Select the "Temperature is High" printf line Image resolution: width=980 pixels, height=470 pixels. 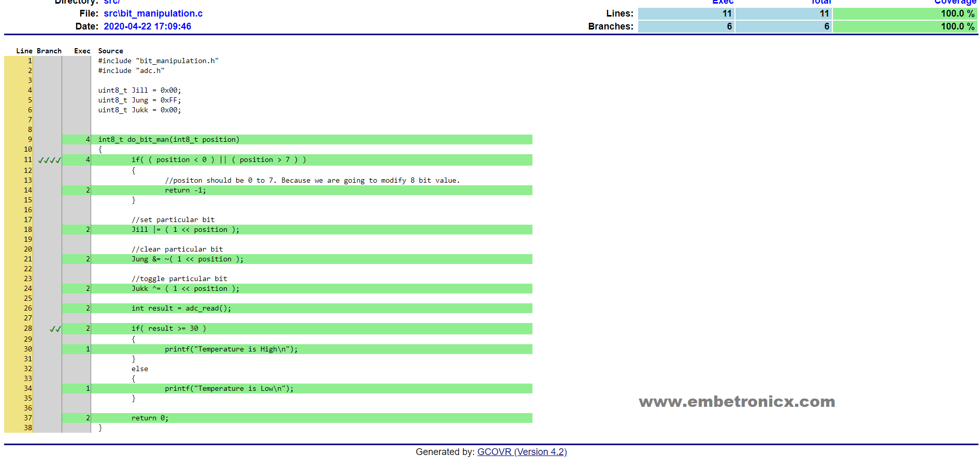[232, 349]
